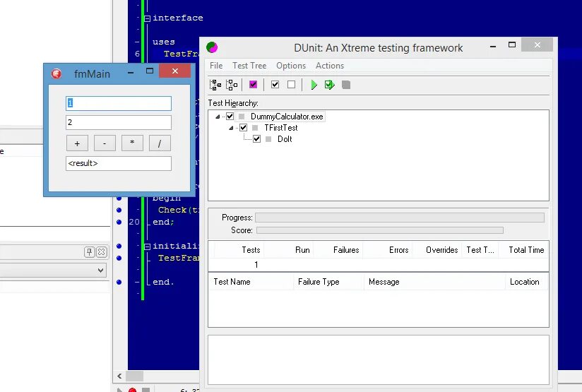Run selected test with checked arrow icon
The width and height of the screenshot is (582, 392).
point(330,85)
